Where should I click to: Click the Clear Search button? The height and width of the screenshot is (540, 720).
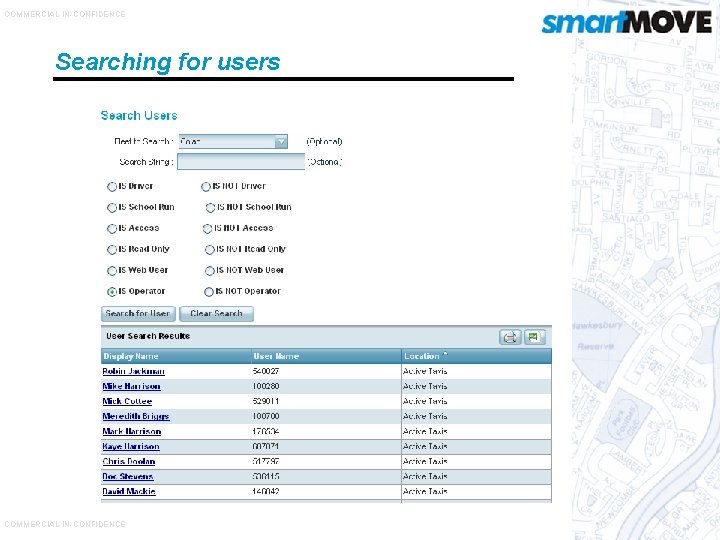click(x=216, y=314)
